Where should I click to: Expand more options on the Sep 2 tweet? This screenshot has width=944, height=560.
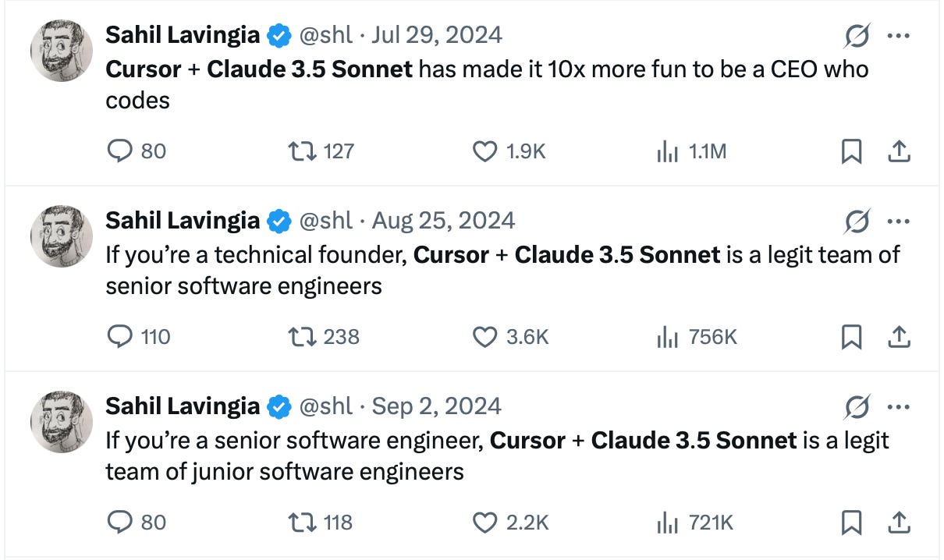[898, 407]
